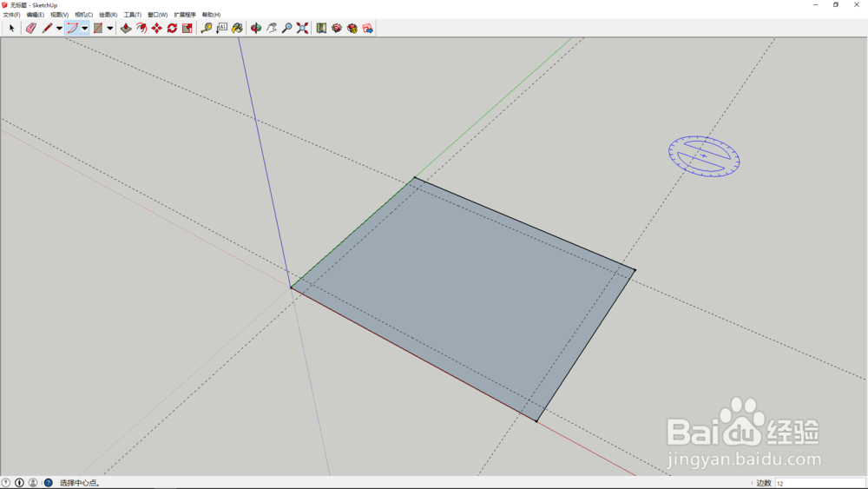Viewport: 868px width, 489px height.
Task: Open the Add Location map icon
Action: (321, 28)
